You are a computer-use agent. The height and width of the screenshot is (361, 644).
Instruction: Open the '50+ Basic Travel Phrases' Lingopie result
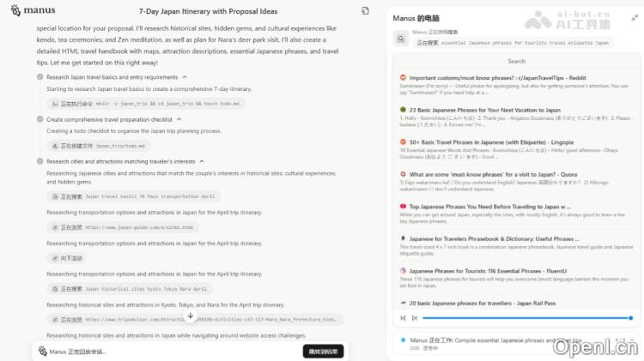[x=488, y=141]
